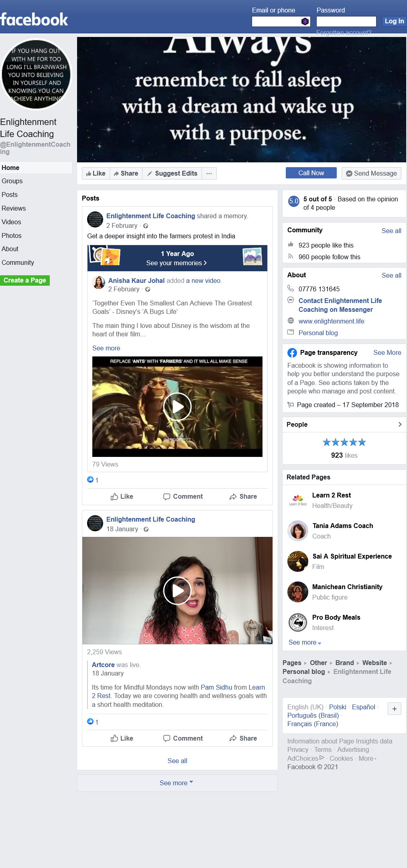Image resolution: width=407 pixels, height=868 pixels.
Task: Open the three-dots more options button
Action: (x=209, y=174)
